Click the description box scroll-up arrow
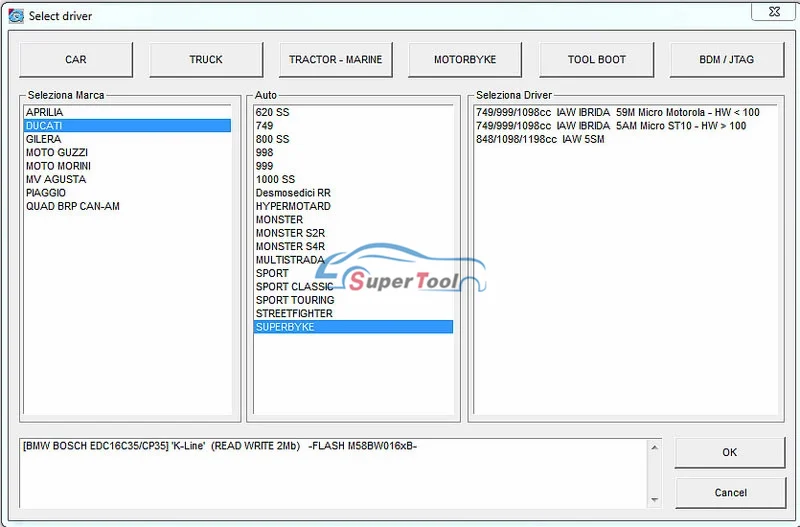This screenshot has height=527, width=800. pos(655,447)
